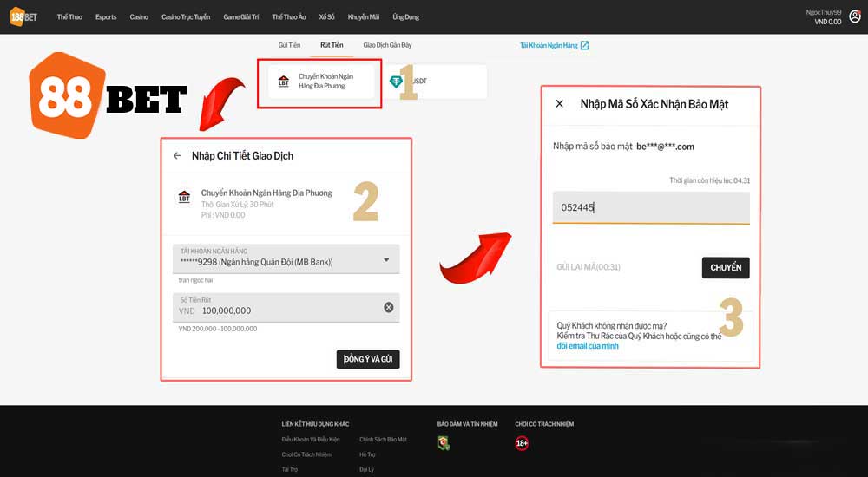Open the Giao Dịch Gần Đây tab
Image resolution: width=868 pixels, height=477 pixels.
[387, 45]
